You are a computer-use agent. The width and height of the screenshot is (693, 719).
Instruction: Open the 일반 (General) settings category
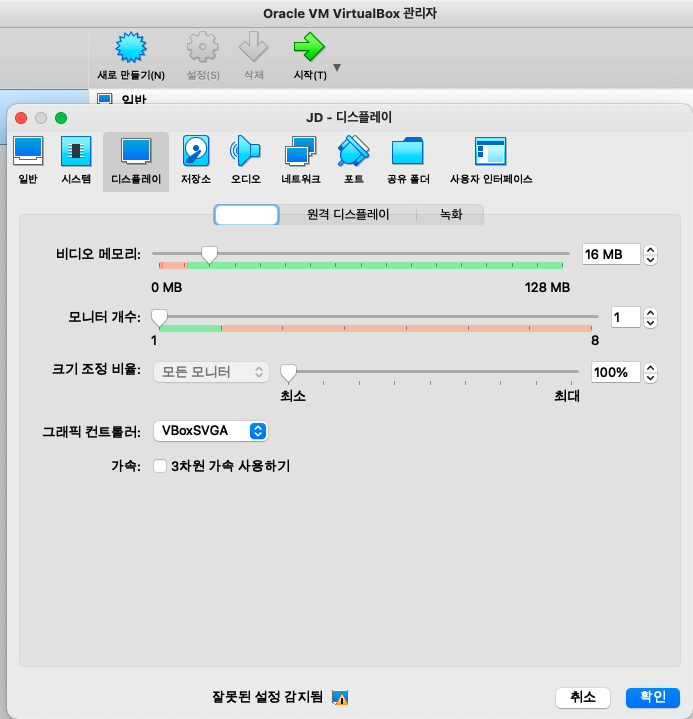click(x=28, y=160)
